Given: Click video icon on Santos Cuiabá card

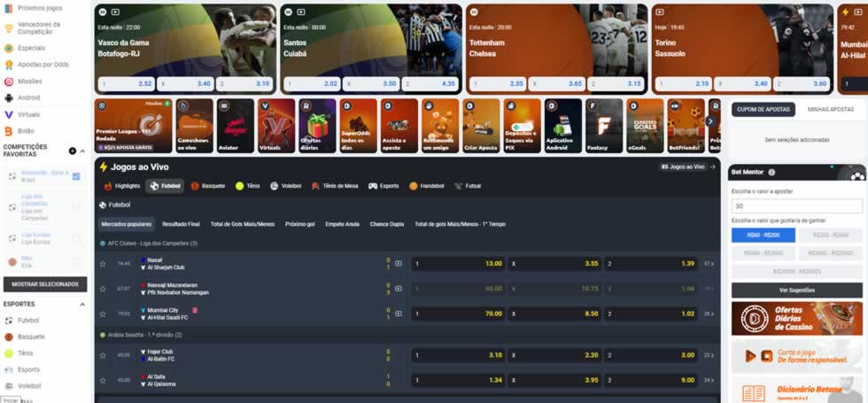Looking at the screenshot, I should [301, 12].
